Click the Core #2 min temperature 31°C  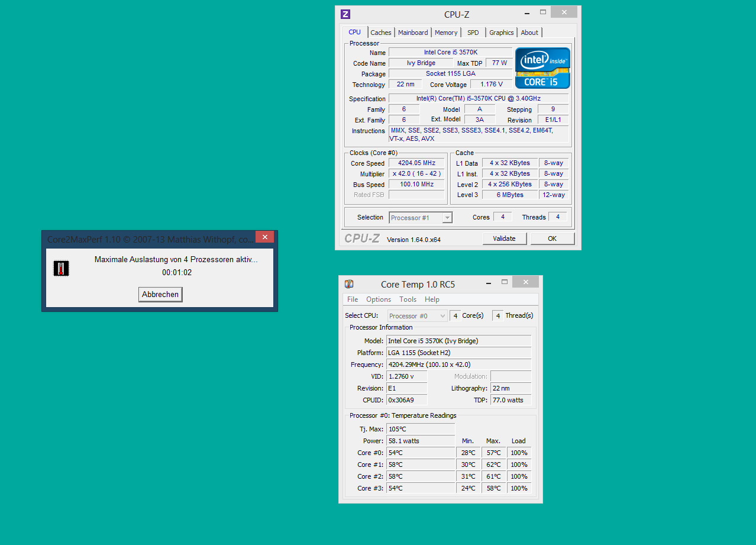pyautogui.click(x=469, y=476)
